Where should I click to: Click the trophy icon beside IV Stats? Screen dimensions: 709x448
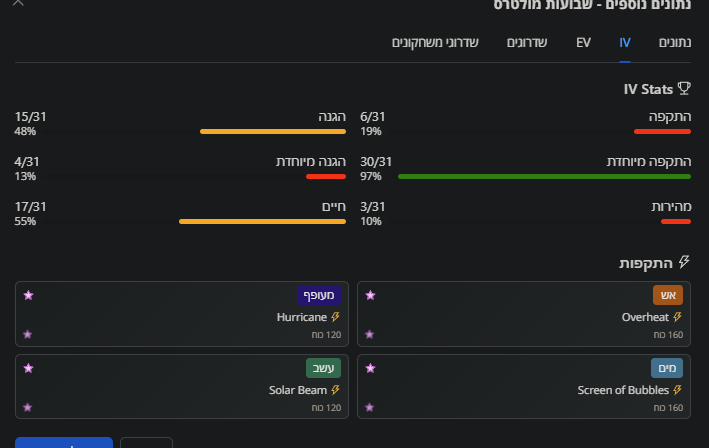coord(684,89)
